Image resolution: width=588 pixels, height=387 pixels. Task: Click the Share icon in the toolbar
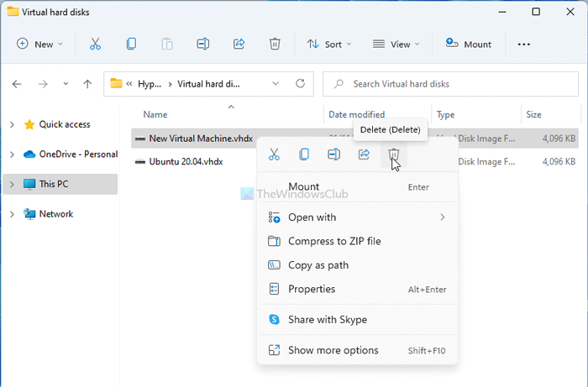pyautogui.click(x=239, y=44)
